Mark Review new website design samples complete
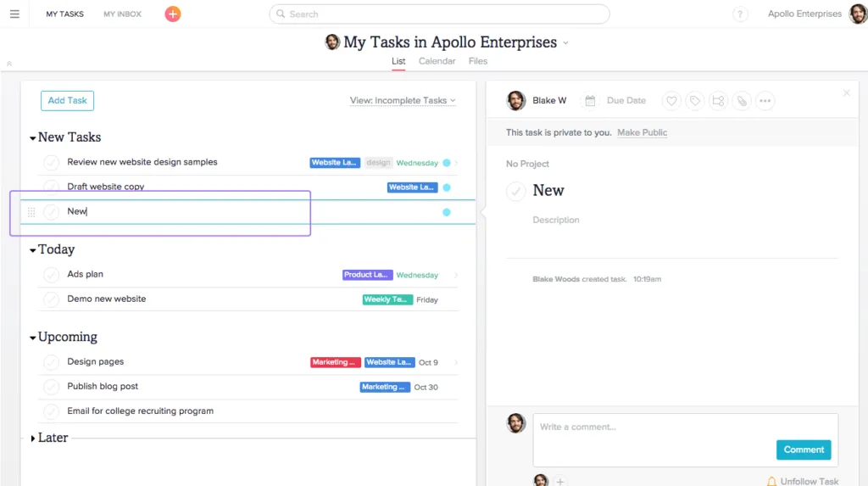Image resolution: width=868 pixels, height=486 pixels. (x=51, y=162)
